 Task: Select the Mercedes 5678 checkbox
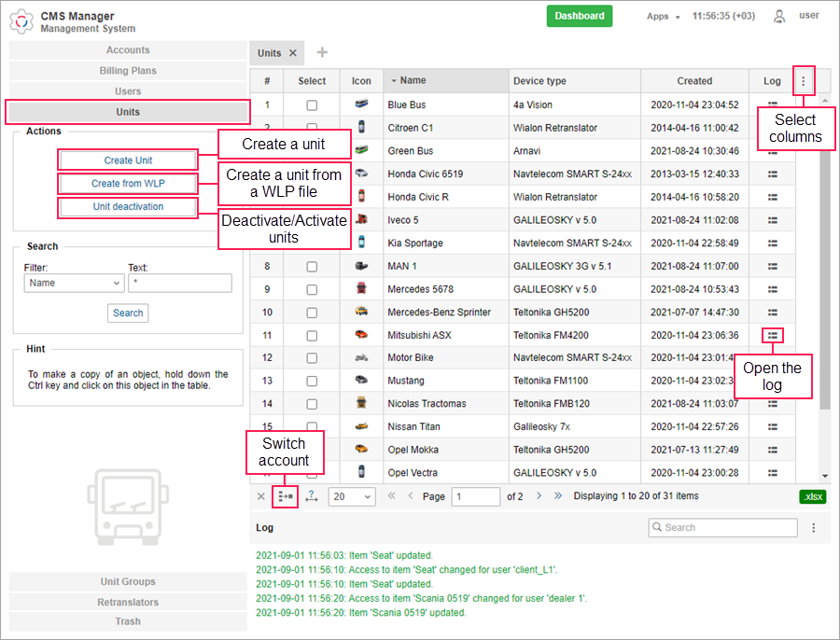312,290
